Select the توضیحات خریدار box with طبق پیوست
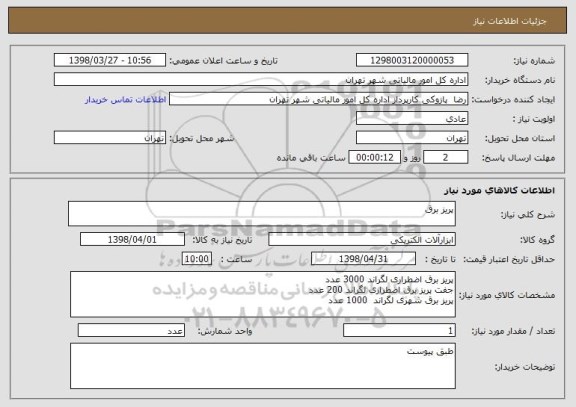 (263, 366)
